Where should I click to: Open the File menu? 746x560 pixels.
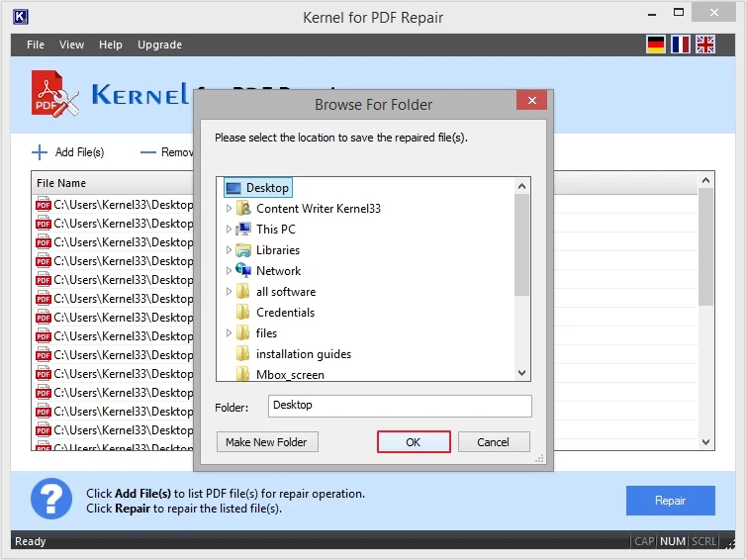[x=36, y=45]
